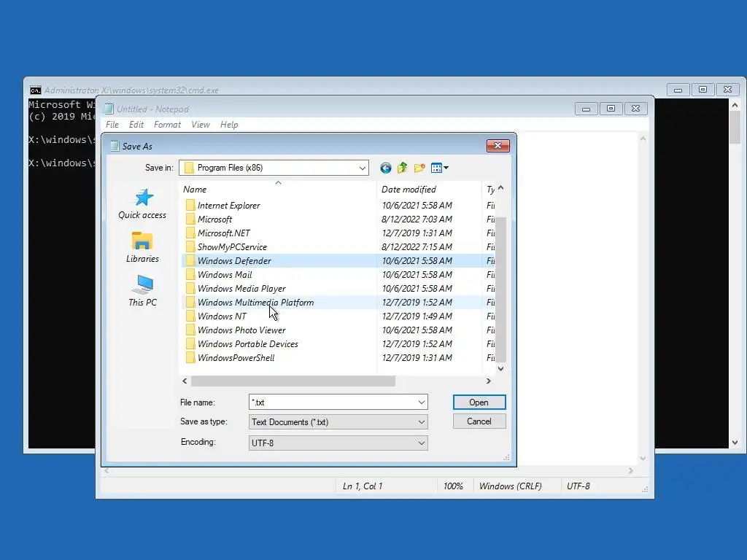The width and height of the screenshot is (747, 560).
Task: Select the Windows Portable Devices folder icon
Action: click(x=190, y=343)
